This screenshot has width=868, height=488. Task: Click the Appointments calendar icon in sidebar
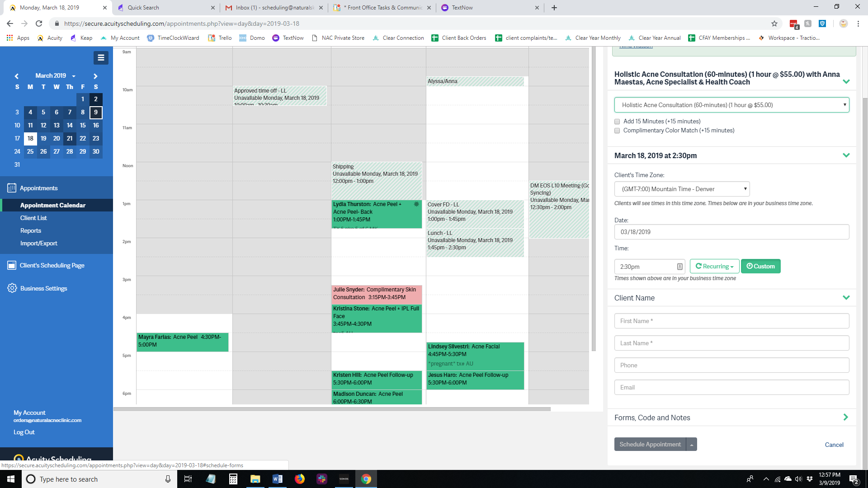pyautogui.click(x=12, y=188)
